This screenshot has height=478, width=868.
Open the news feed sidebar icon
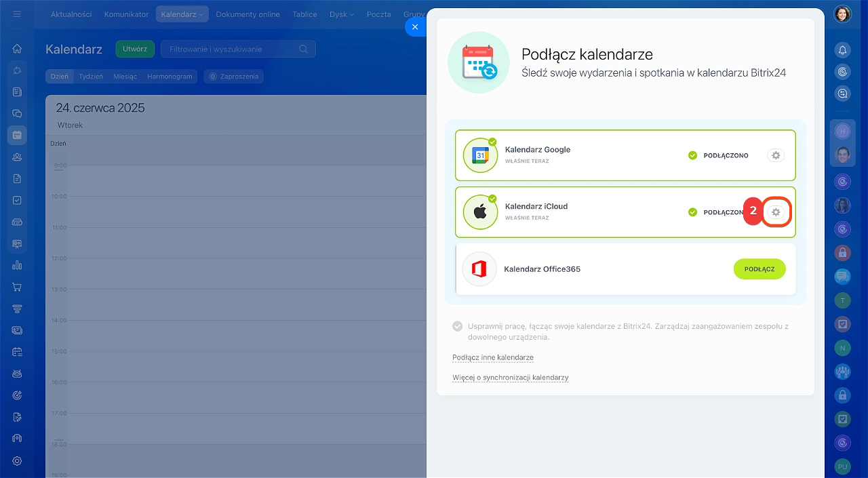(x=17, y=92)
